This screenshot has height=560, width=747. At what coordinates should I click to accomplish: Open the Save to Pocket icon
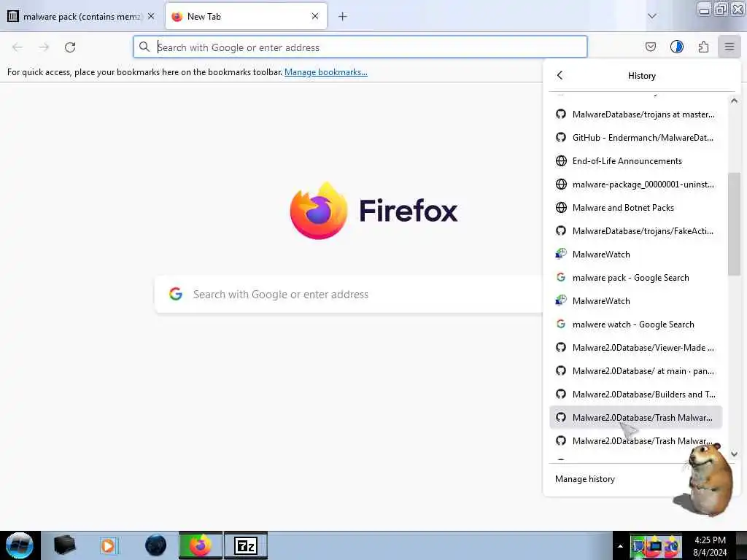[x=650, y=47]
